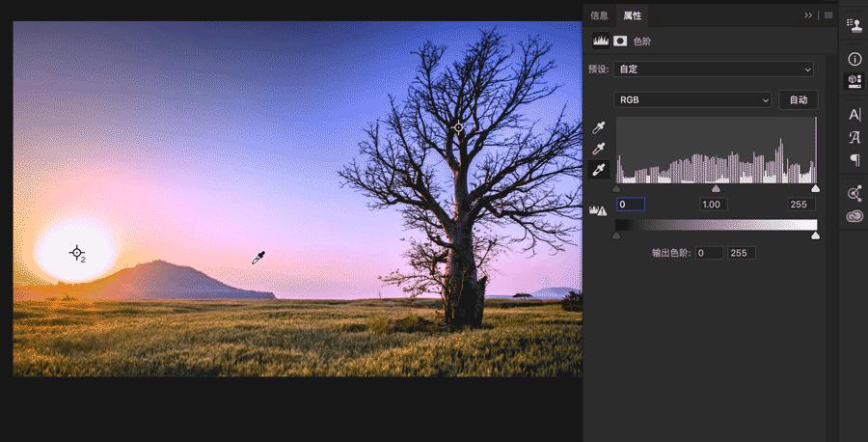
Task: Collapse panel using the double-arrow icon
Action: [x=808, y=15]
